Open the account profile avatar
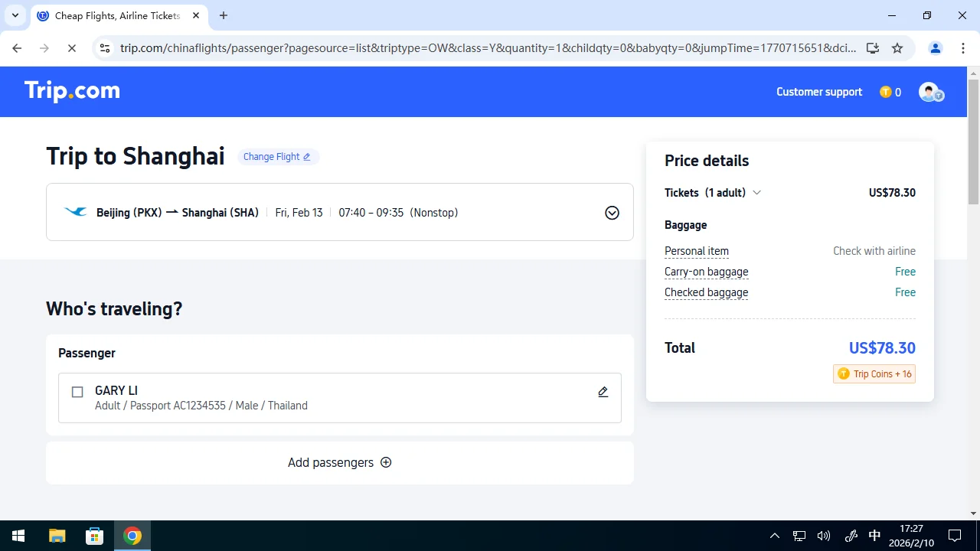The width and height of the screenshot is (980, 551). pos(929,92)
